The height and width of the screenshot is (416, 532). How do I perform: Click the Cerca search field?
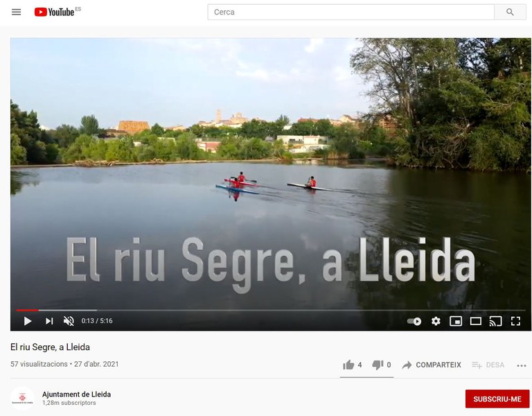point(351,12)
